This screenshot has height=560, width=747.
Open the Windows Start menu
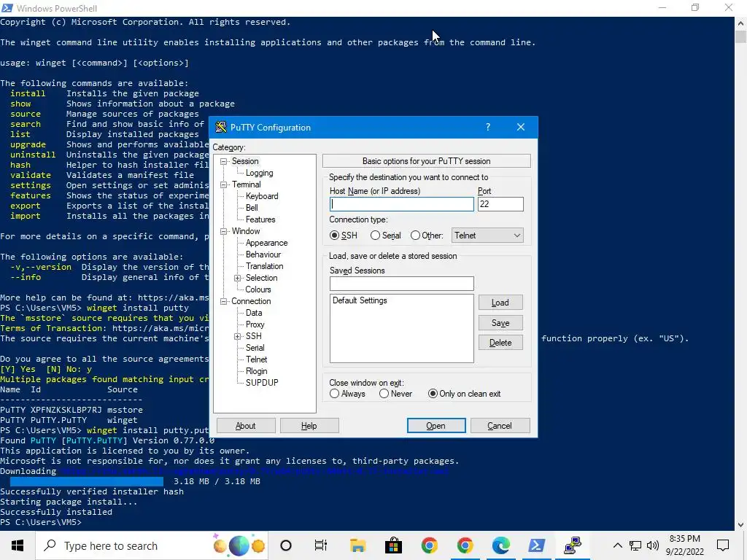pyautogui.click(x=18, y=545)
